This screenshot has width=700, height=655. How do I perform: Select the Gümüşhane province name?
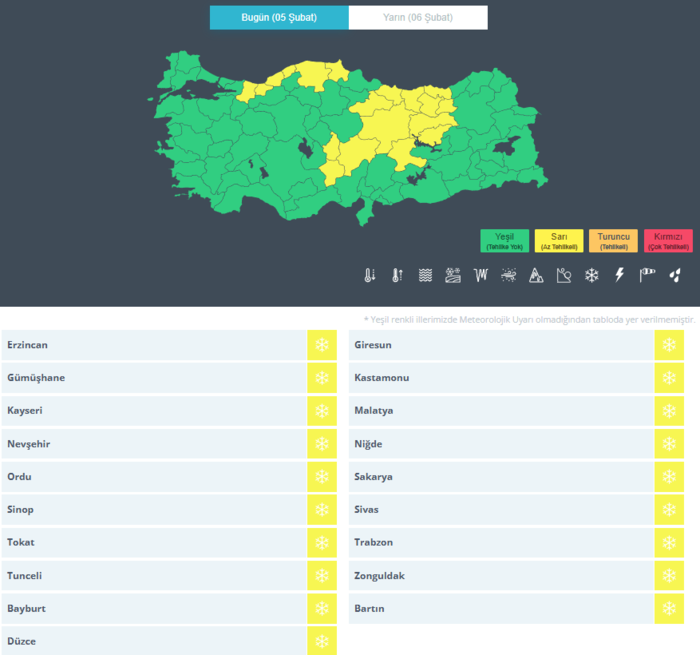pos(36,378)
